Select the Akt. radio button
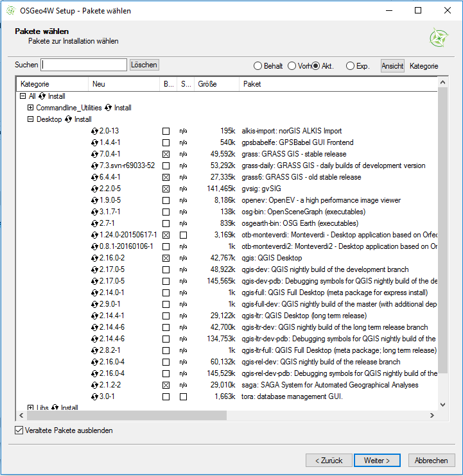This screenshot has height=476, width=463. coord(316,66)
